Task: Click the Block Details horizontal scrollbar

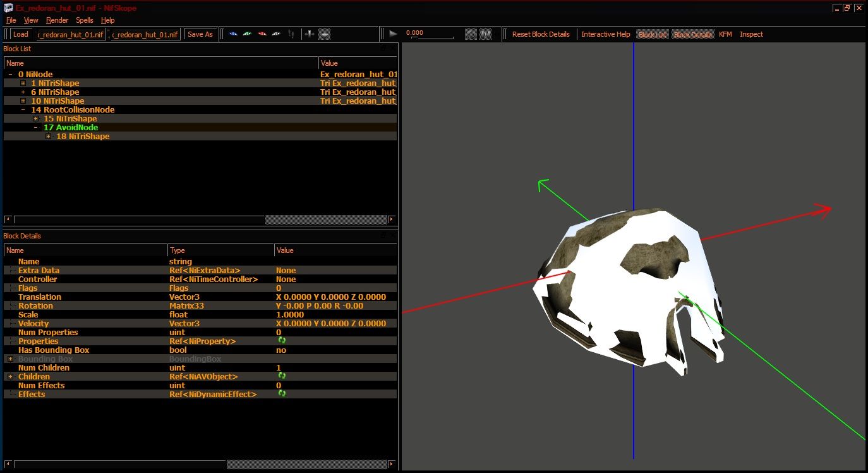Action: coord(306,465)
